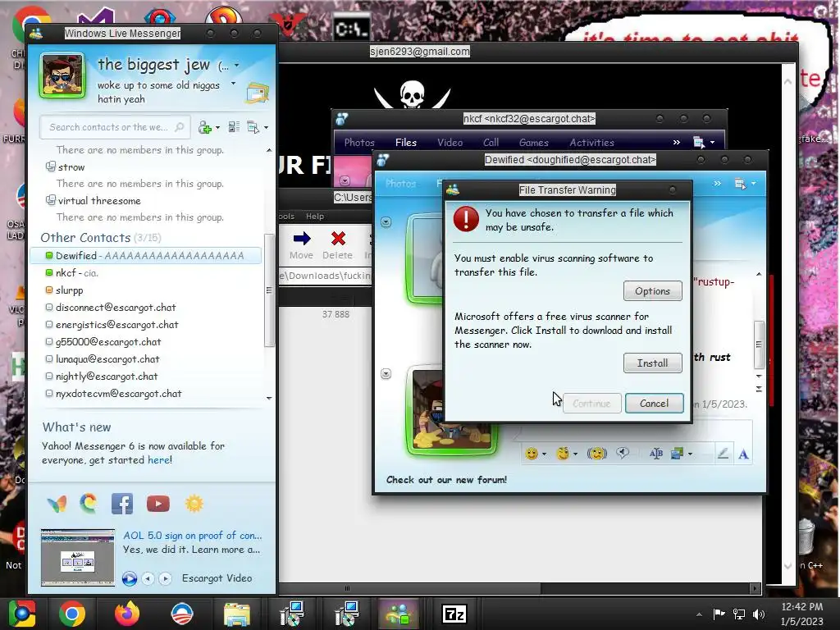The image size is (840, 630).
Task: Click the volume speaker icon in system tray
Action: [x=759, y=614]
